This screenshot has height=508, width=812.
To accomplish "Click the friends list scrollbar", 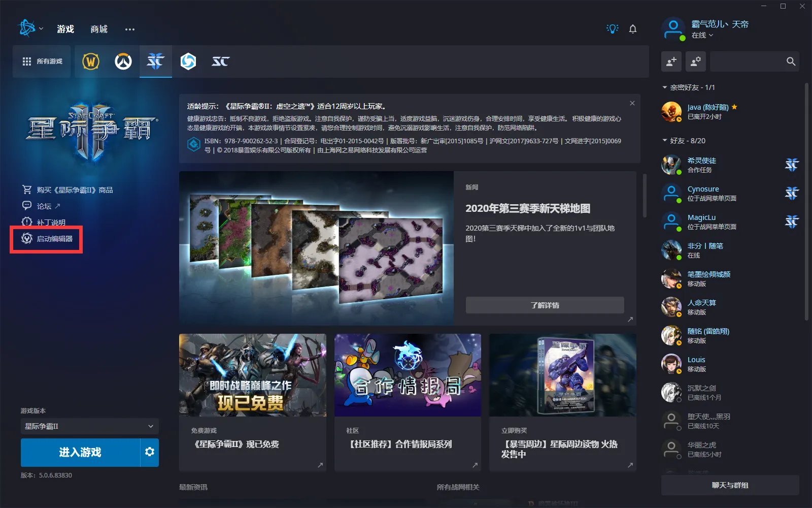I will [x=806, y=202].
